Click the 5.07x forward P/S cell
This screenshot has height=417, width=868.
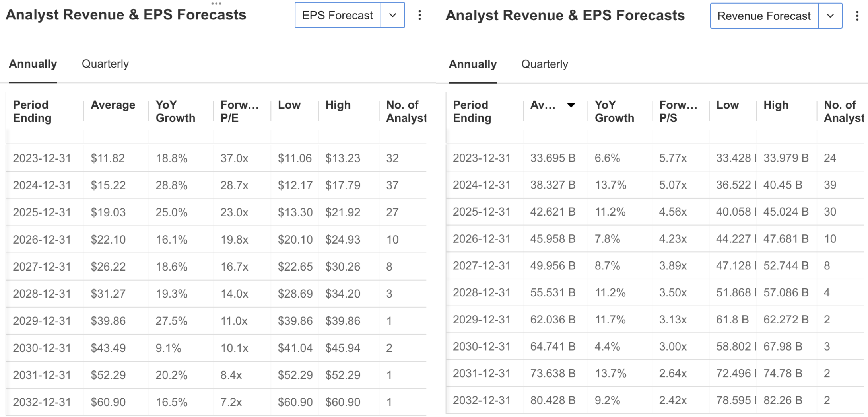click(673, 185)
